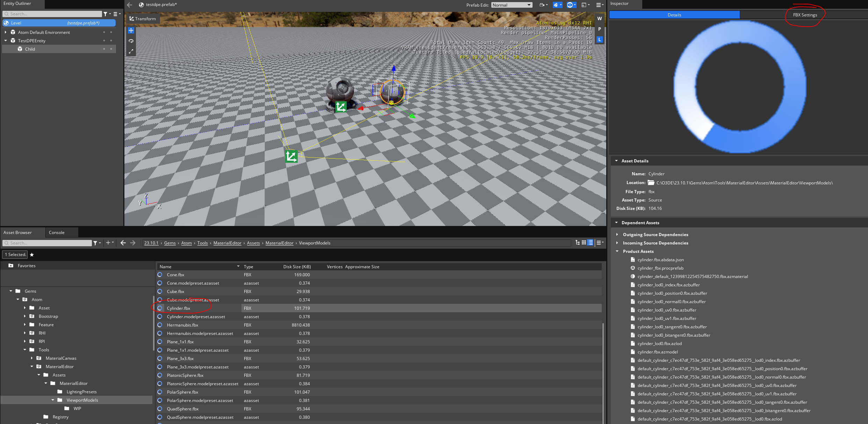
Task: Click the eye visibility icon in viewport toolbar
Action: 570,5
